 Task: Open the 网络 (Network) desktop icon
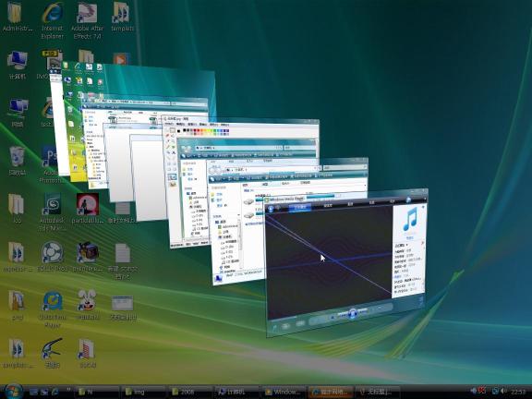(x=18, y=113)
